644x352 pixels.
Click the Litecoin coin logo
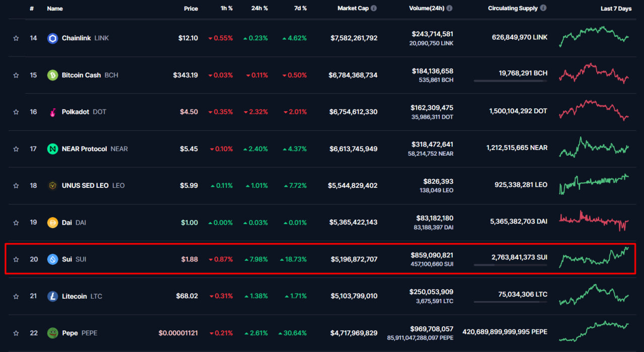(52, 296)
